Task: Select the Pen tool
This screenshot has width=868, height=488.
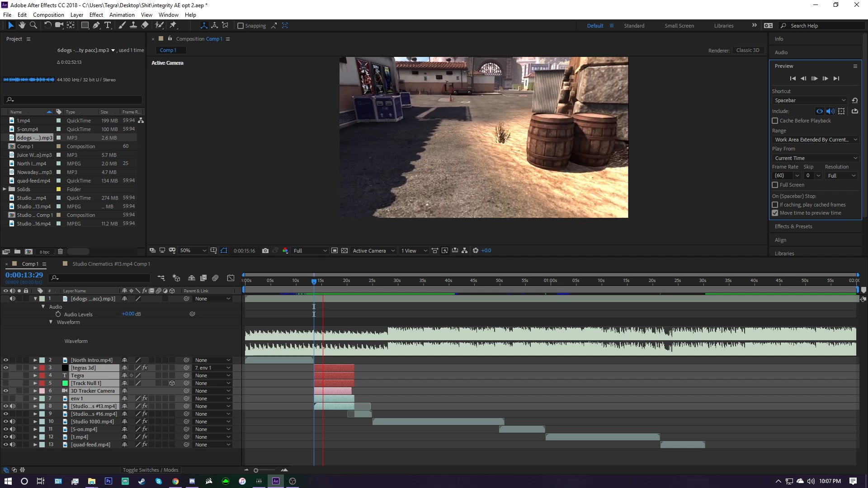Action: pyautogui.click(x=96, y=26)
